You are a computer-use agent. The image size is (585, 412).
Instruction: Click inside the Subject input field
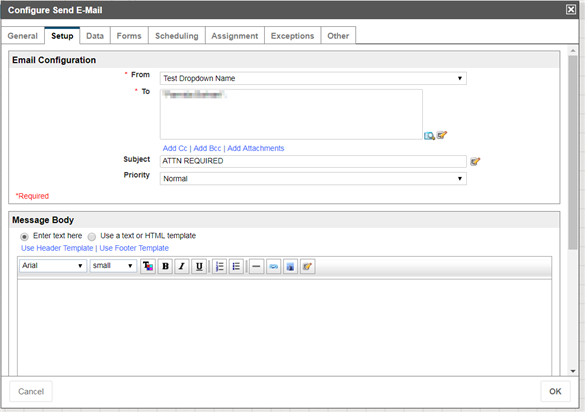coord(313,161)
